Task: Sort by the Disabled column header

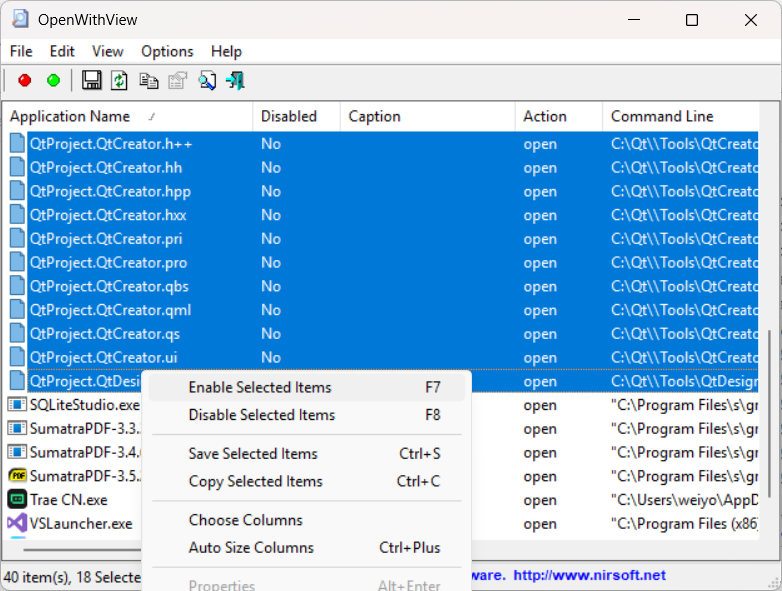Action: pos(297,116)
